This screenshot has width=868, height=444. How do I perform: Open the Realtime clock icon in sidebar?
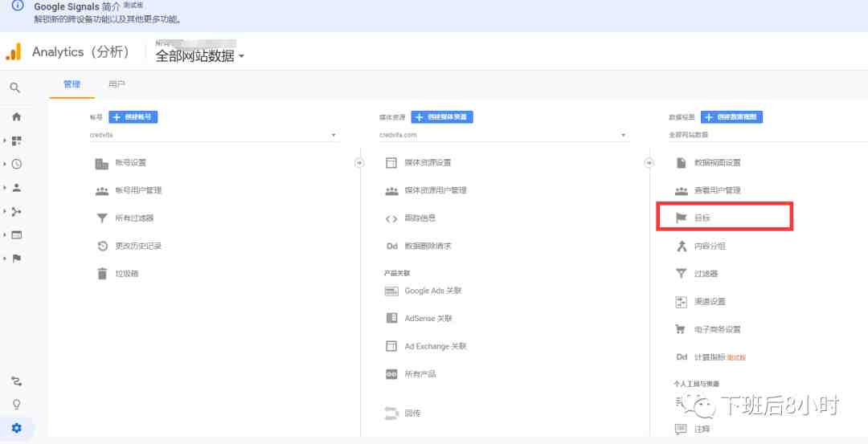[17, 164]
